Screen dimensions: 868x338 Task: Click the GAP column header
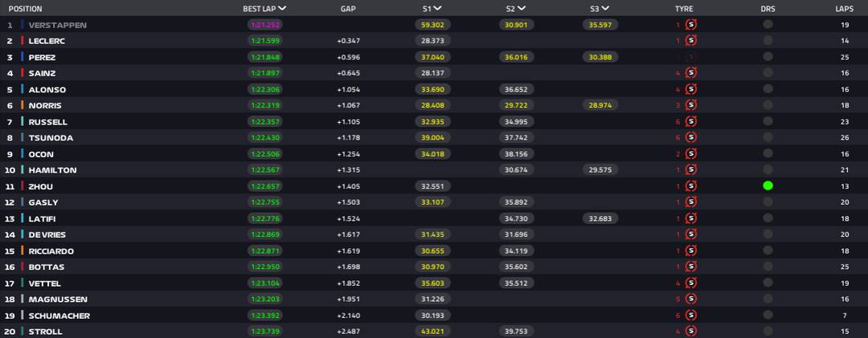tap(348, 9)
